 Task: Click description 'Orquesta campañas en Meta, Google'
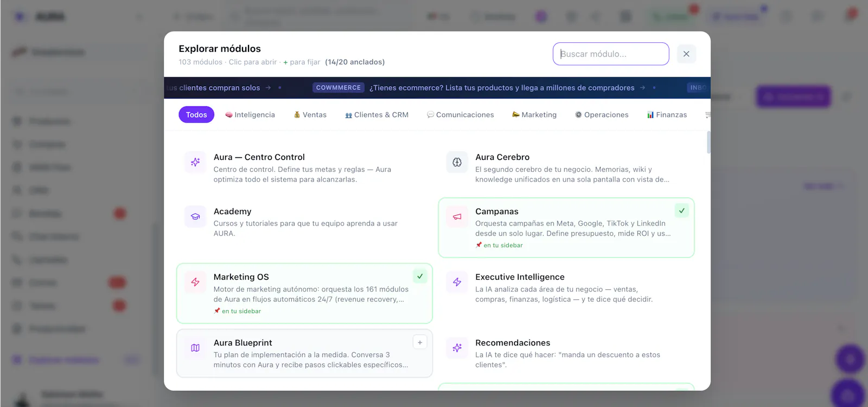pos(573,228)
